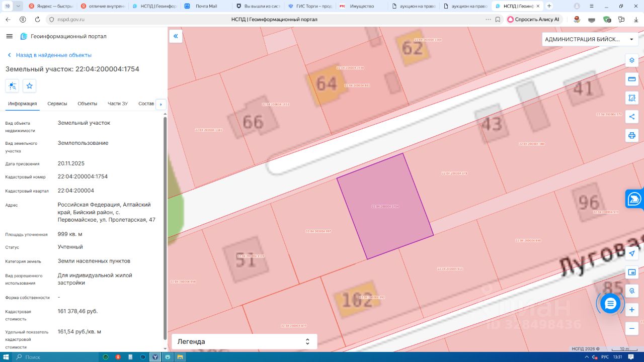Click the cadastral value 161 378,46 руб.
This screenshot has width=644, height=362.
click(x=78, y=311)
